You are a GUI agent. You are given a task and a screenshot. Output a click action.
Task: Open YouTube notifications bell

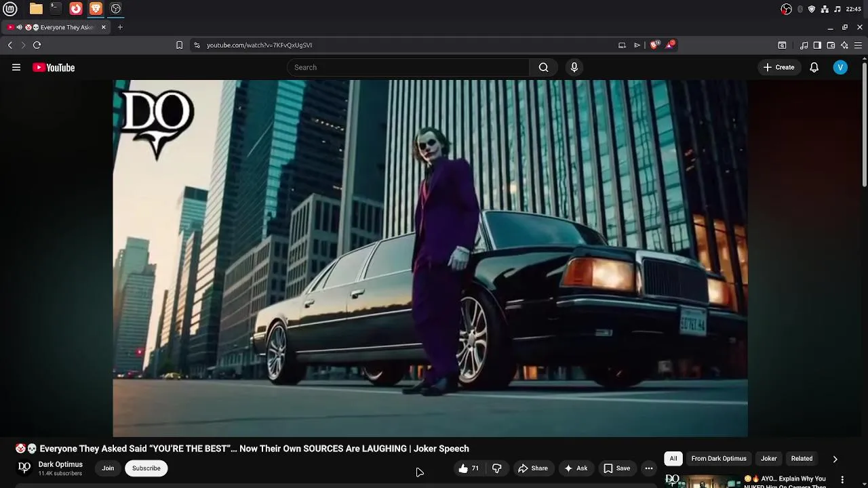(814, 67)
